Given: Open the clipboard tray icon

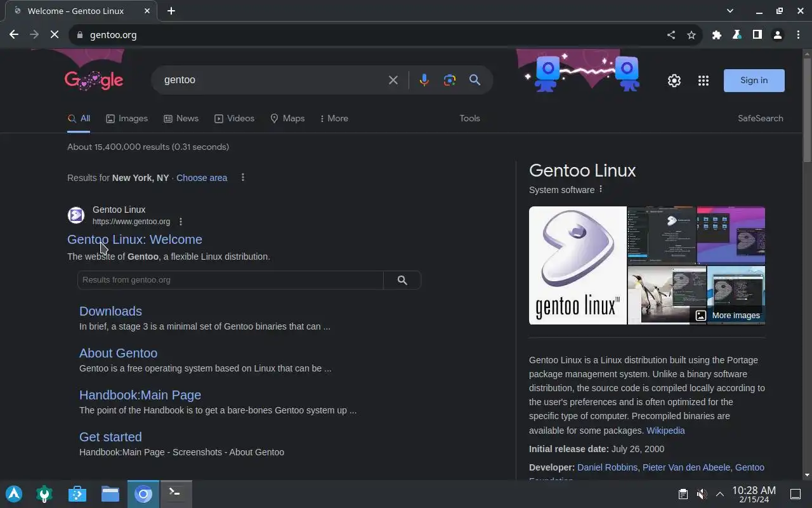Looking at the screenshot, I should [683, 494].
